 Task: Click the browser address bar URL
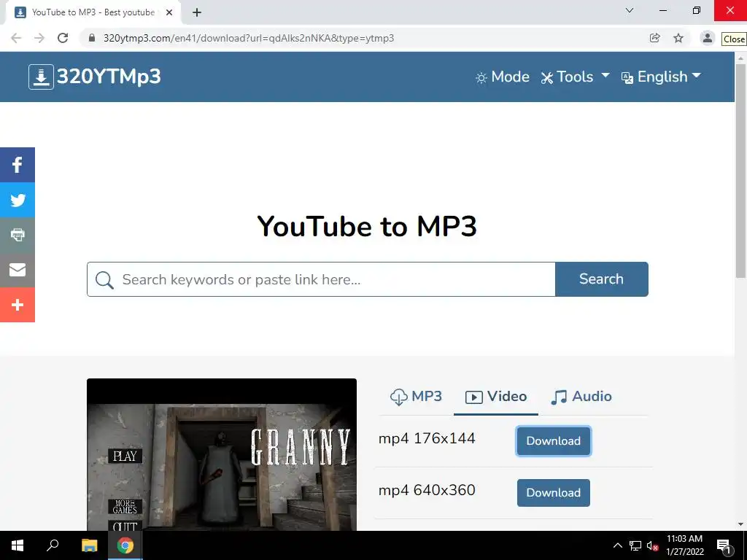pos(249,38)
